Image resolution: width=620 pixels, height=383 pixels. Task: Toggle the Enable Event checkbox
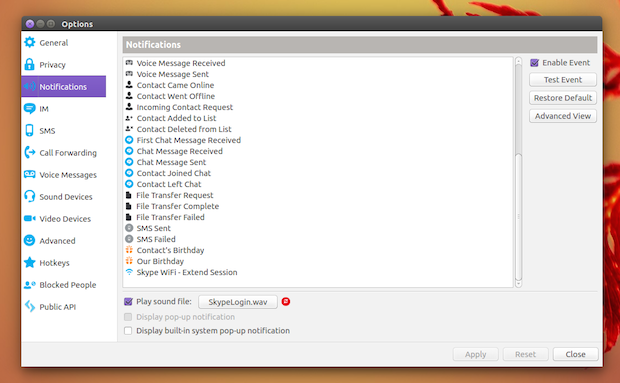tap(535, 63)
